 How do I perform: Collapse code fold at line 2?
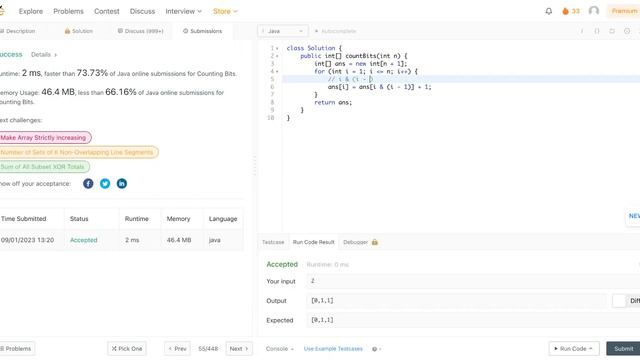pyautogui.click(x=277, y=56)
